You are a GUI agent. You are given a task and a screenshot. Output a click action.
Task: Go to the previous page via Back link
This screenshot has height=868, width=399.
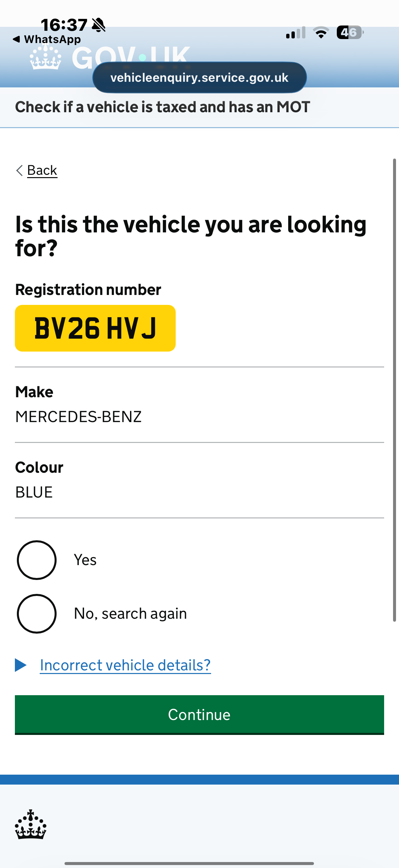pos(42,170)
